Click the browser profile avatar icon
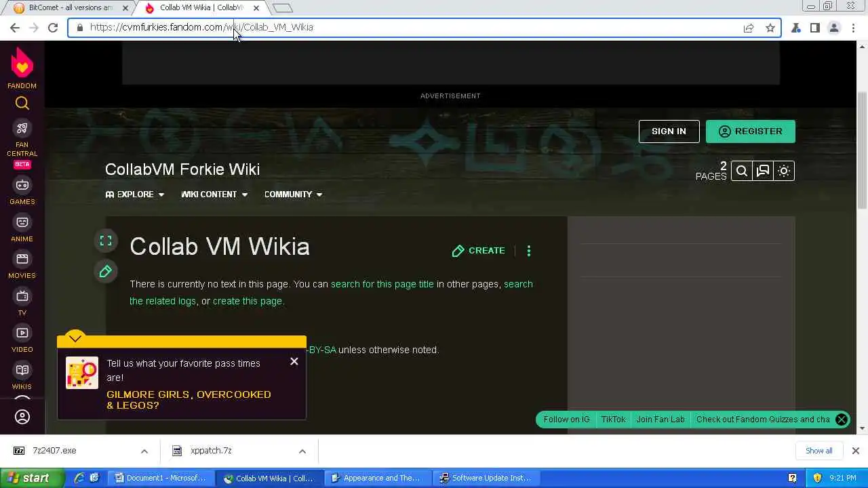This screenshot has width=868, height=488. [x=834, y=28]
